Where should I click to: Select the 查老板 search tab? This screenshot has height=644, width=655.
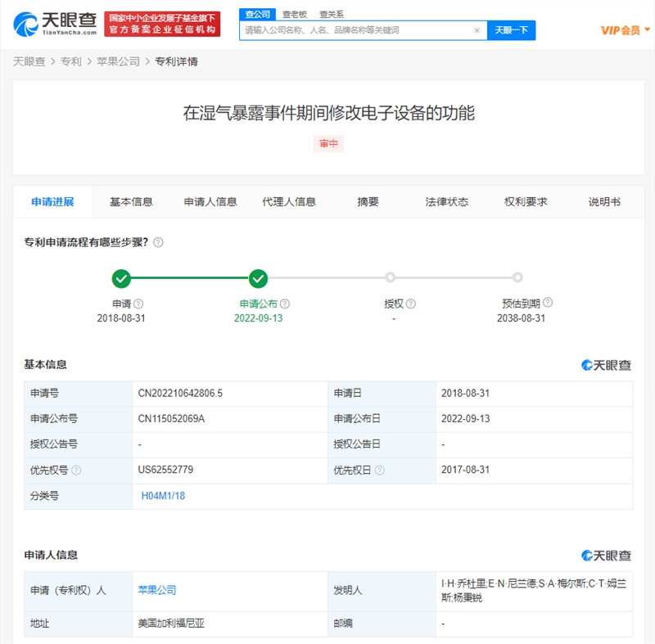pos(295,14)
